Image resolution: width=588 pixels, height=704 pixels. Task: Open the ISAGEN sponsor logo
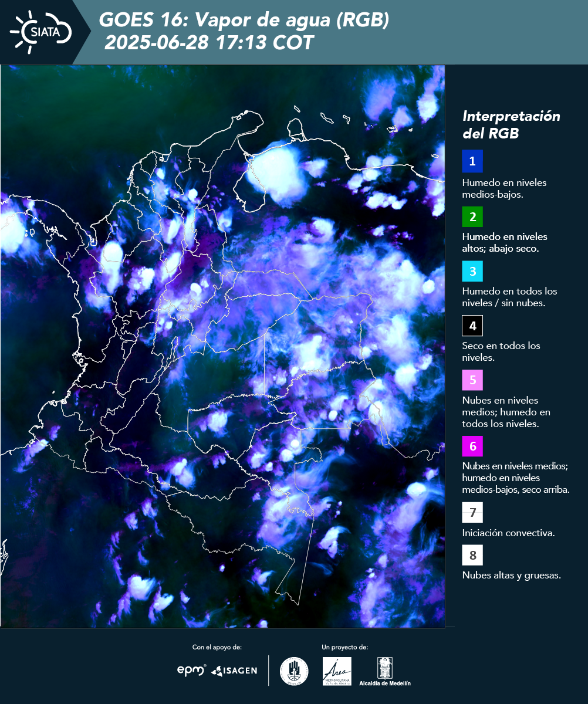pos(234,671)
